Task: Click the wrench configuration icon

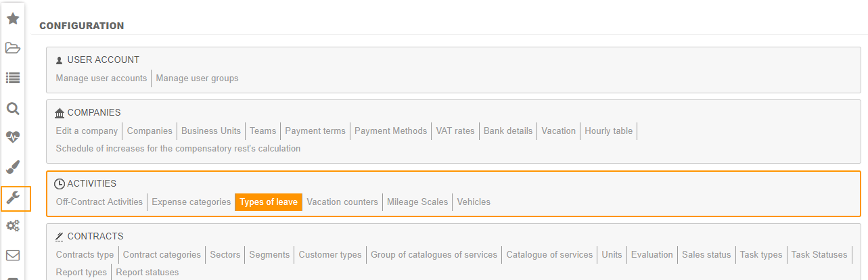Action: click(x=12, y=198)
